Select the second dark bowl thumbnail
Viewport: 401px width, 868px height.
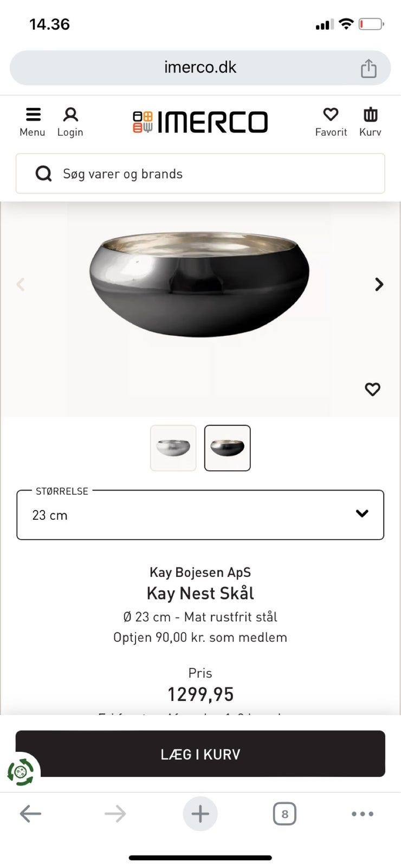point(228,448)
